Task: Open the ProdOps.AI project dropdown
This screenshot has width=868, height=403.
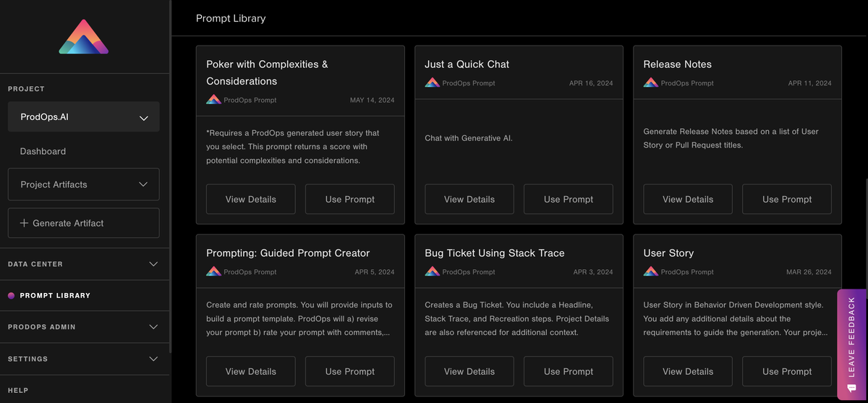Action: coord(84,117)
